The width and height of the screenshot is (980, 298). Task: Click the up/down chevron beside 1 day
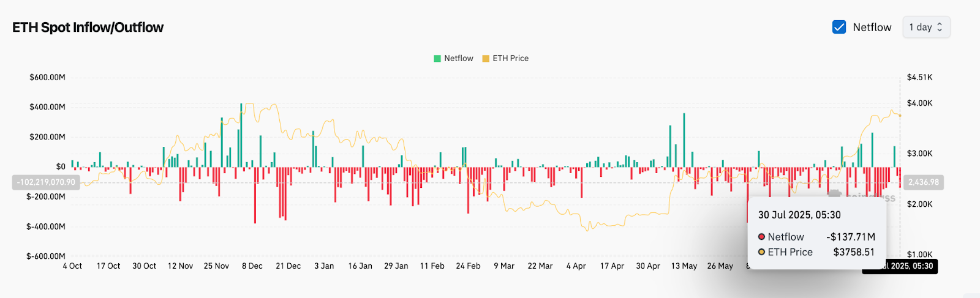940,27
